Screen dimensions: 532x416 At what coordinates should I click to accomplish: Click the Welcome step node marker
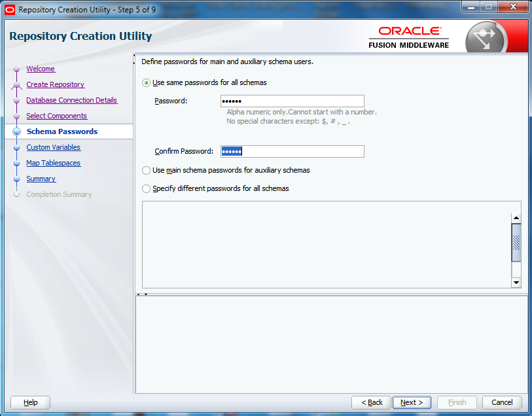tap(16, 69)
